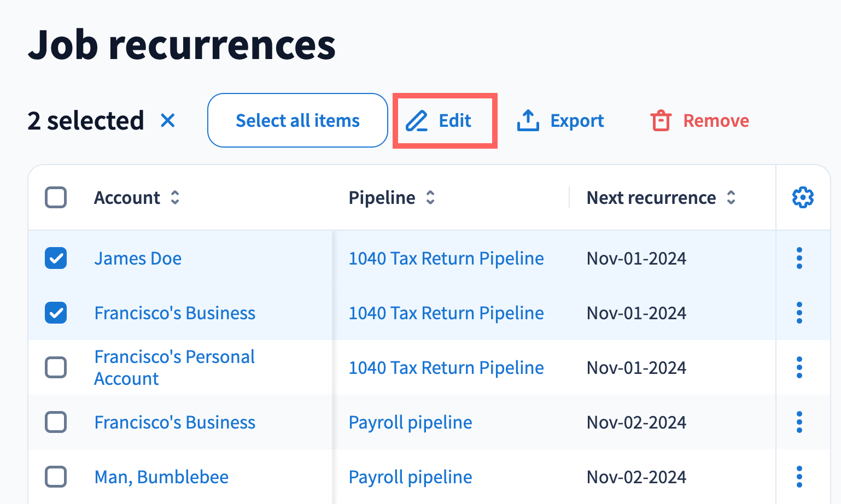Clear selection with the X icon

tap(168, 120)
